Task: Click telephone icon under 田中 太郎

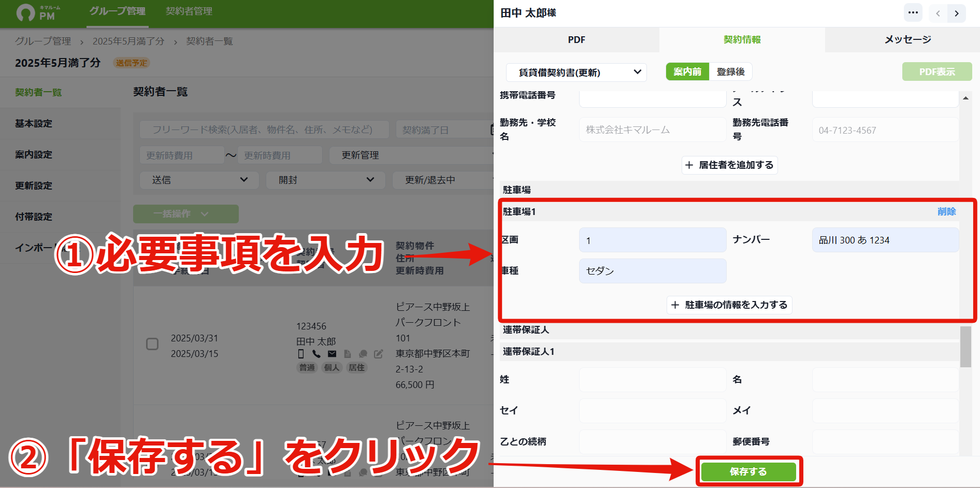Action: point(316,354)
